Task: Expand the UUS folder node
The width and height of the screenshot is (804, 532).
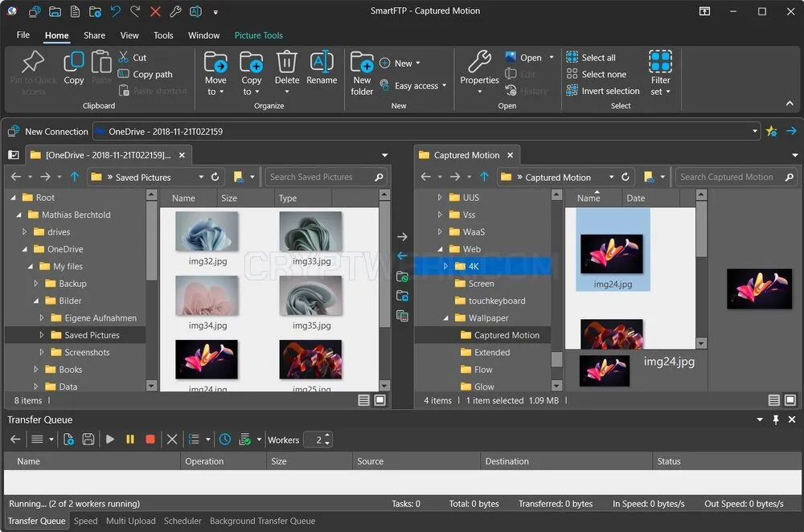Action: (x=440, y=198)
